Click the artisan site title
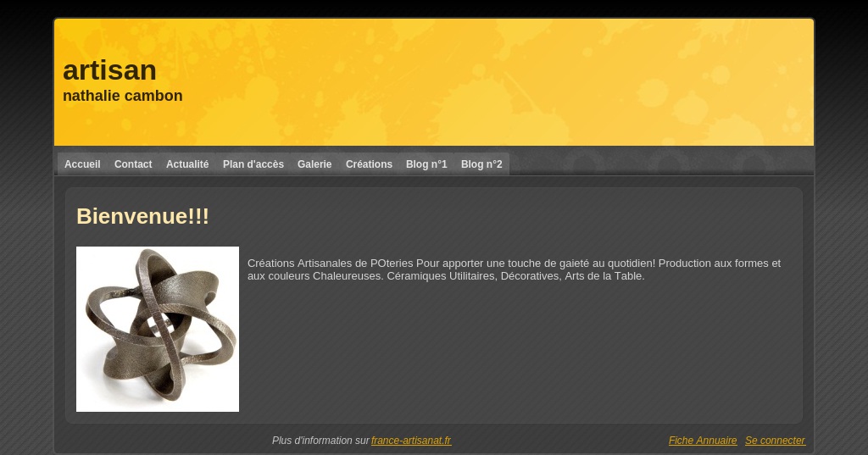 pyautogui.click(x=109, y=70)
